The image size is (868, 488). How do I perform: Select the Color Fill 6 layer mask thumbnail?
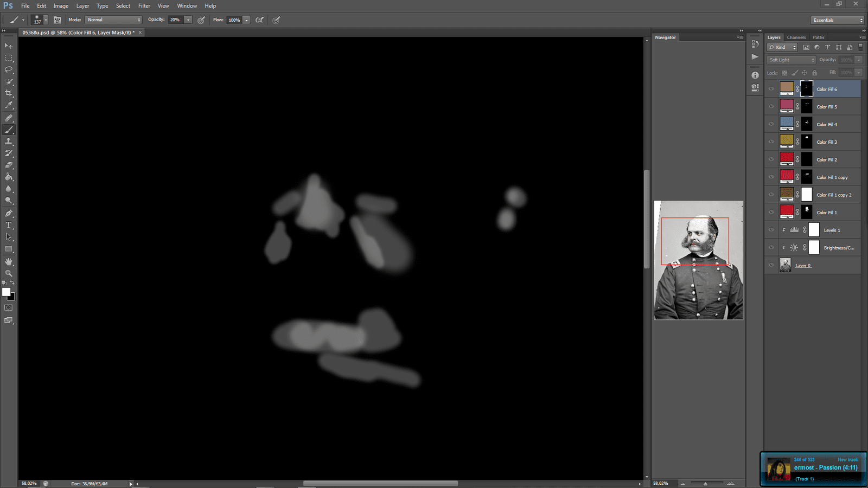(807, 88)
